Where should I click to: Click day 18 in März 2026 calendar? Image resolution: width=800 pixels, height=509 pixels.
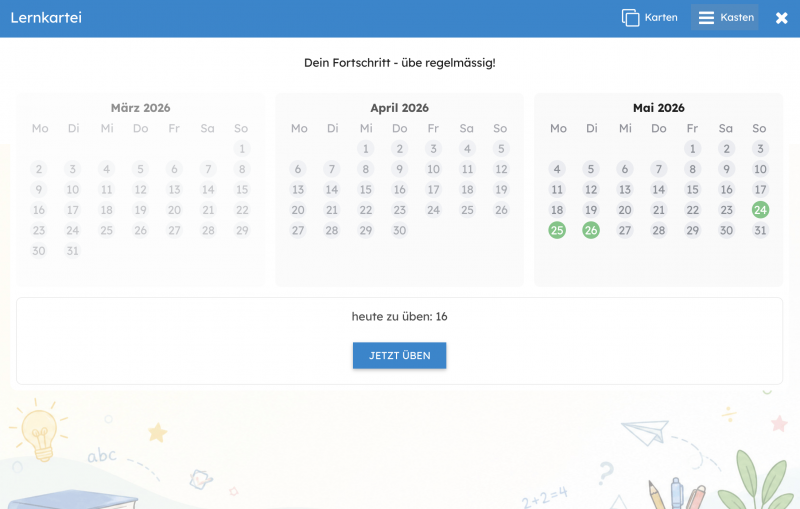click(106, 210)
